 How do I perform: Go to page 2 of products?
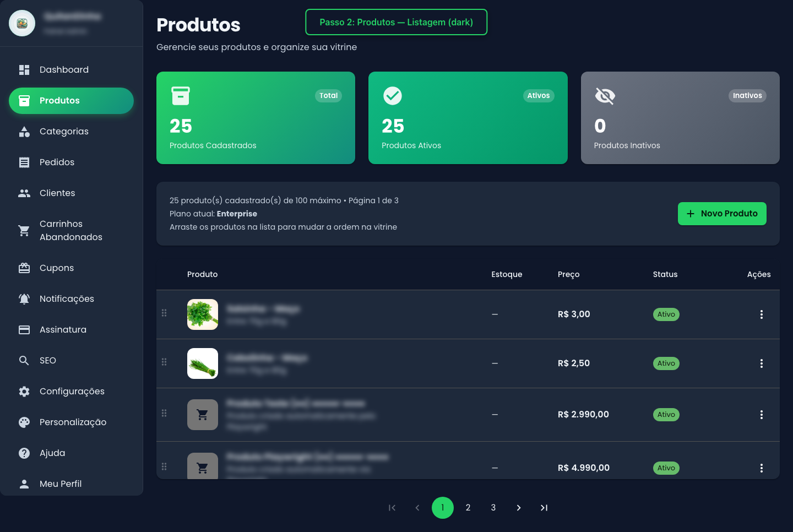click(468, 507)
